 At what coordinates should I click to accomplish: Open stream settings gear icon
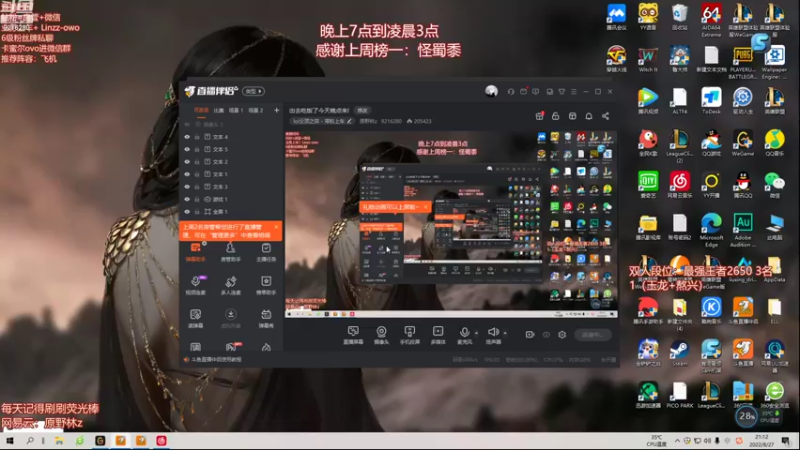[x=562, y=335]
